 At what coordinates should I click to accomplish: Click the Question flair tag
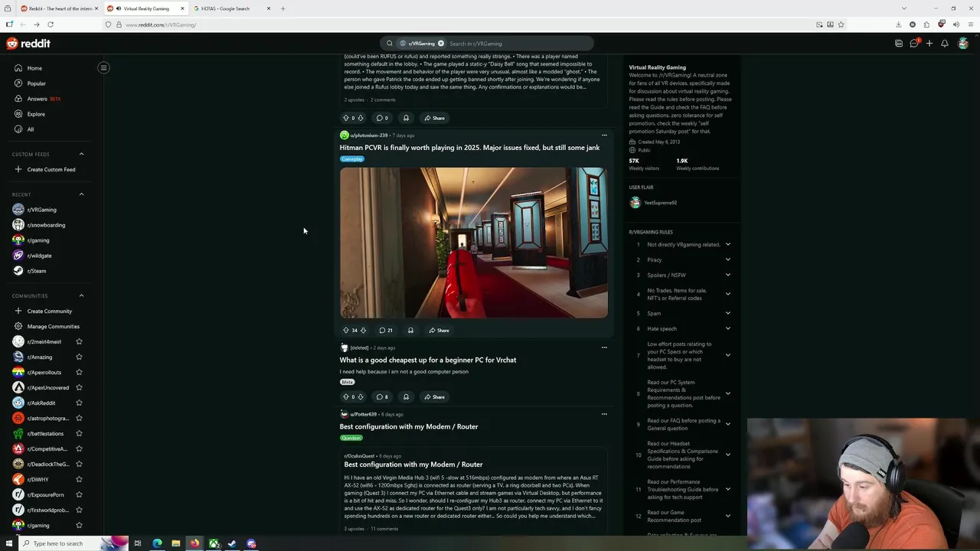click(x=351, y=438)
